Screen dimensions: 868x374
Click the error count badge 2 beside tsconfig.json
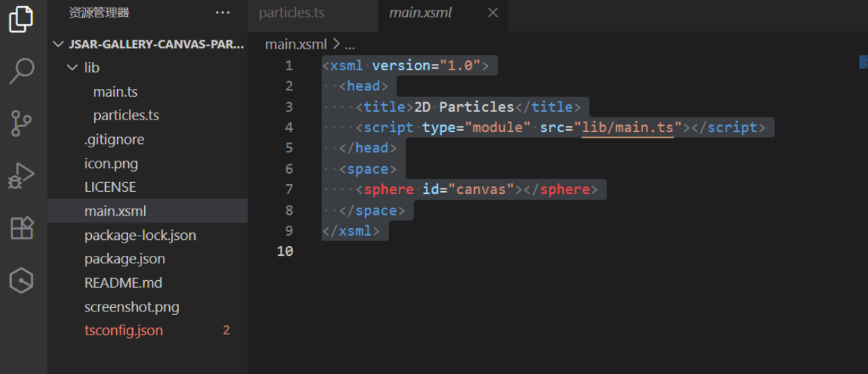pyautogui.click(x=226, y=330)
